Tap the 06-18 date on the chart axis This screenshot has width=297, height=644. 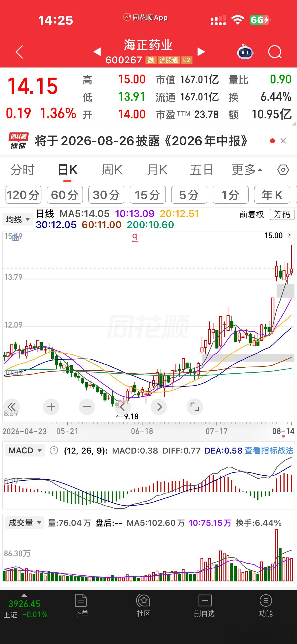142,431
